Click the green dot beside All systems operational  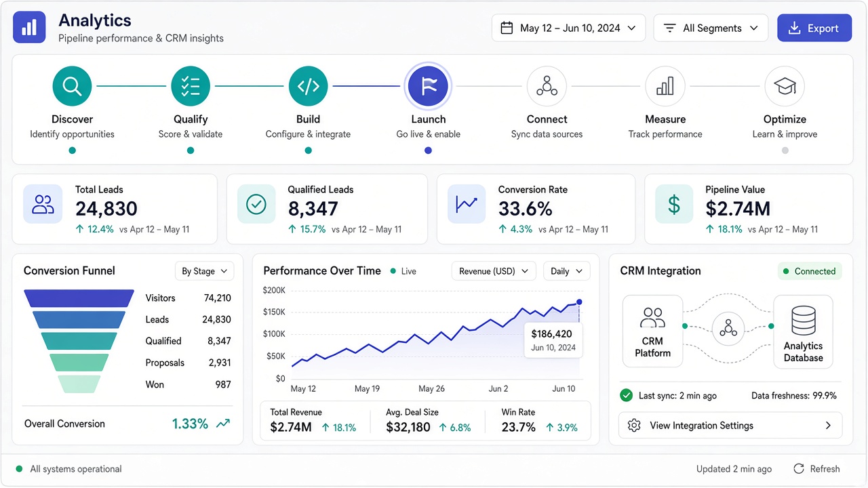[19, 469]
